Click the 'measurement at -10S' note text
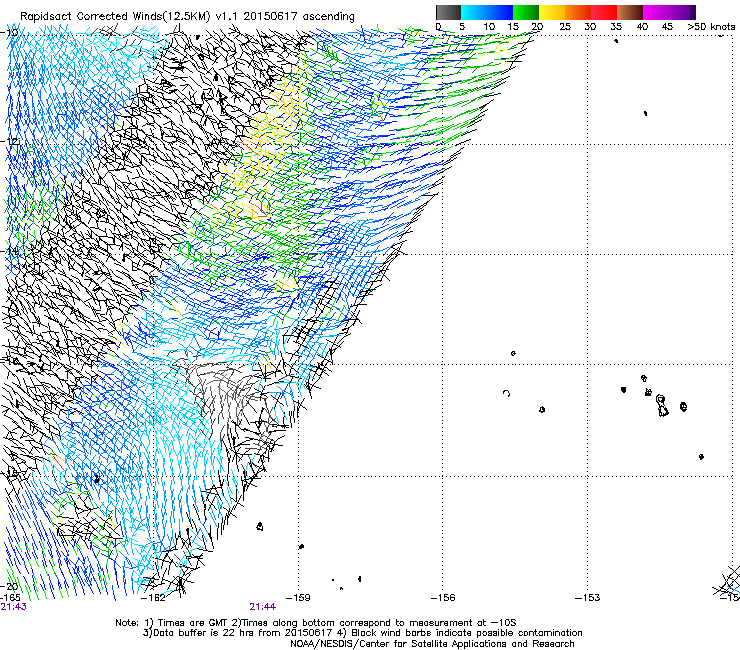The width and height of the screenshot is (740, 650). 462,623
